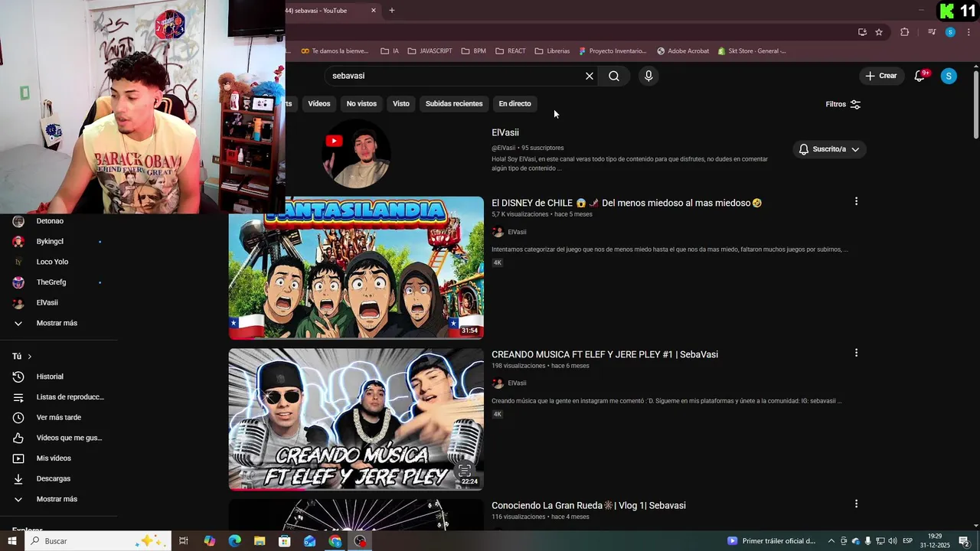980x551 pixels.
Task: Click into the YouTube search field
Action: [x=456, y=76]
